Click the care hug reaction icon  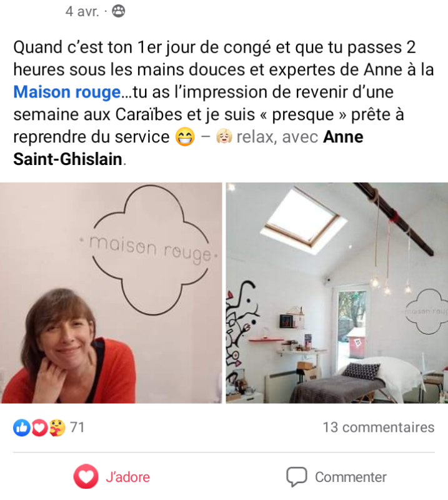tap(57, 427)
